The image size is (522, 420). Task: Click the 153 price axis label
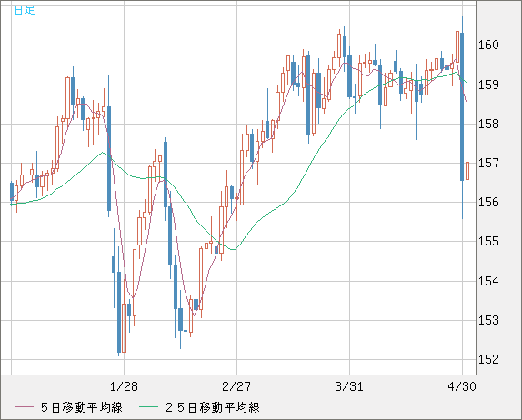488,320
